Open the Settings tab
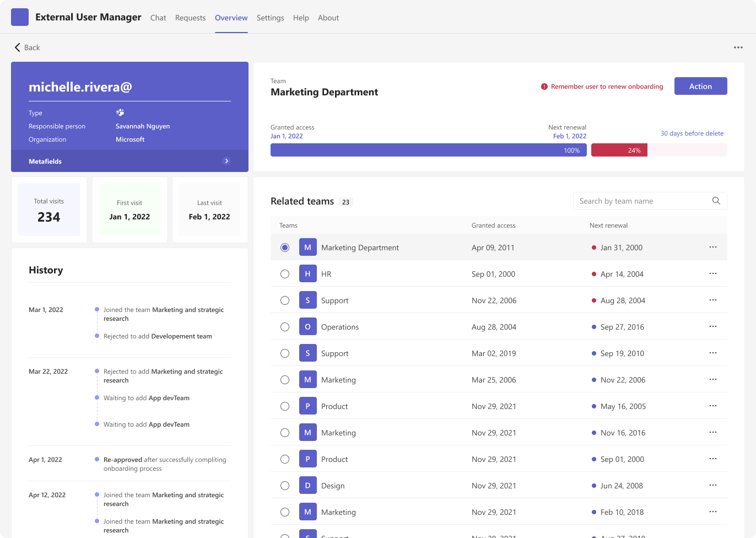 [270, 18]
